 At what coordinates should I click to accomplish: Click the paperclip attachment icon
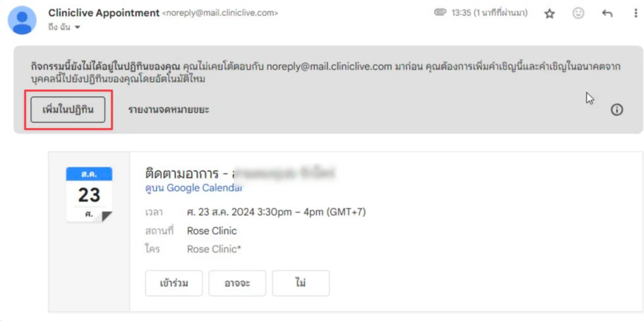pyautogui.click(x=440, y=13)
